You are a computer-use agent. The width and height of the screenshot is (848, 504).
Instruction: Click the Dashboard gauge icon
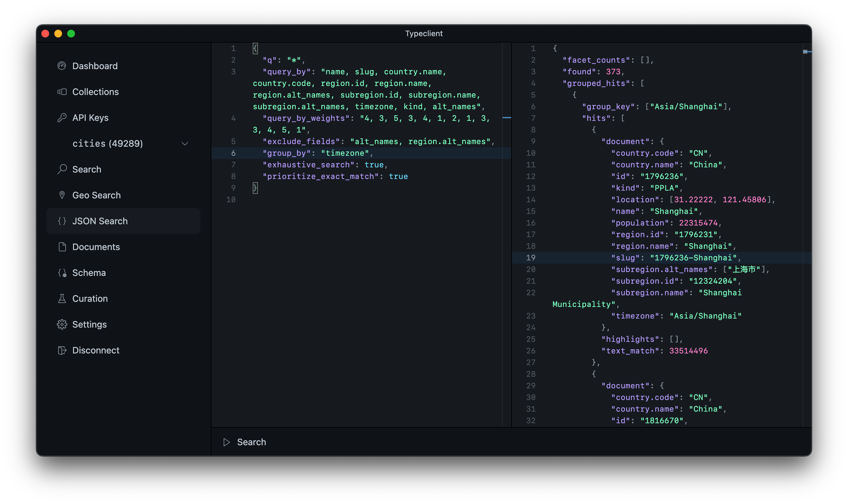[62, 66]
